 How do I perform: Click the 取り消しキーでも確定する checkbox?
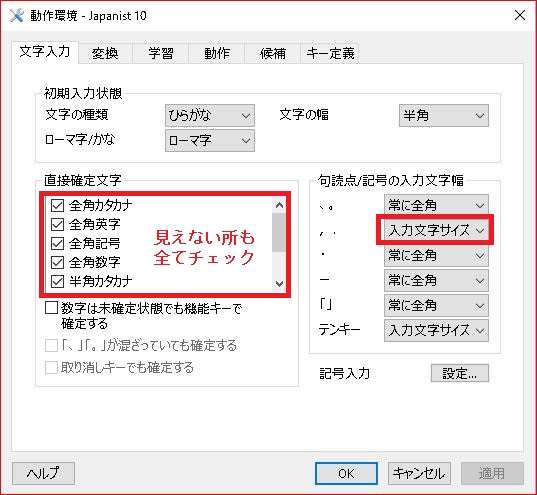pyautogui.click(x=51, y=368)
